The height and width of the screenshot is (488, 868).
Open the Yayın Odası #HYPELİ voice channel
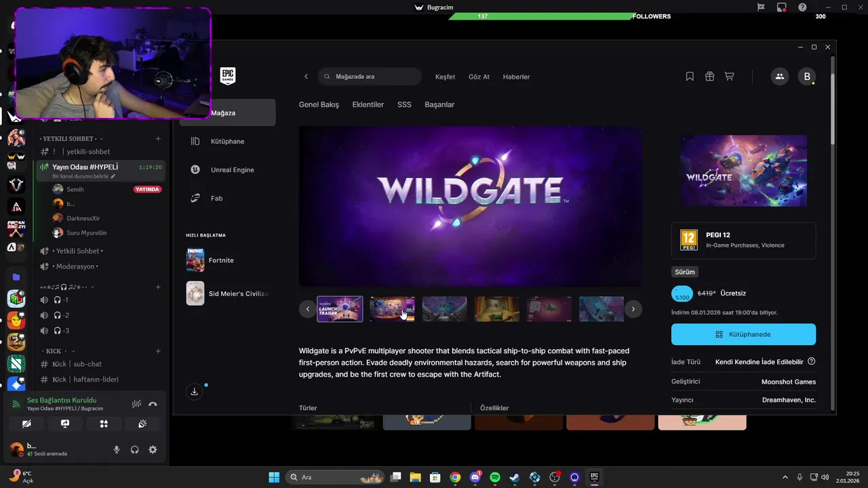tap(99, 170)
